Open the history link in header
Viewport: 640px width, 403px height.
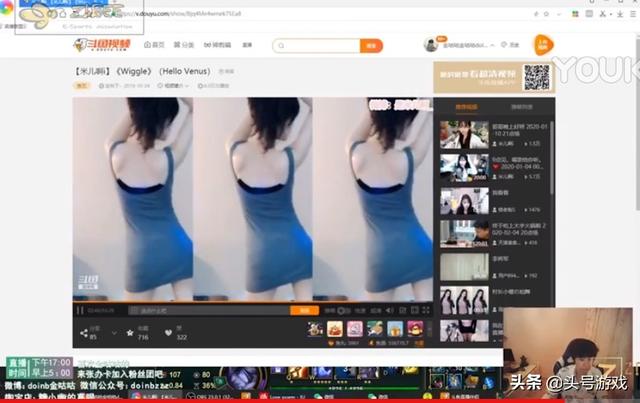[510, 45]
